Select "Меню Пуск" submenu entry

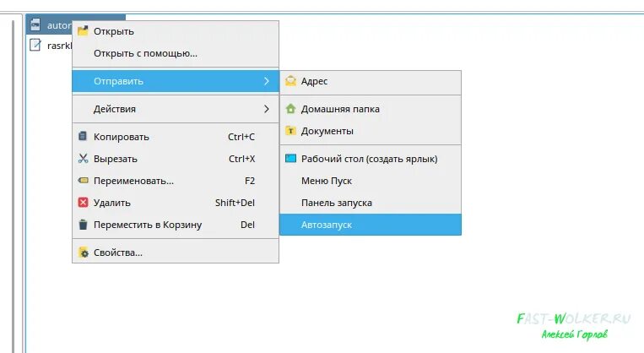point(327,181)
